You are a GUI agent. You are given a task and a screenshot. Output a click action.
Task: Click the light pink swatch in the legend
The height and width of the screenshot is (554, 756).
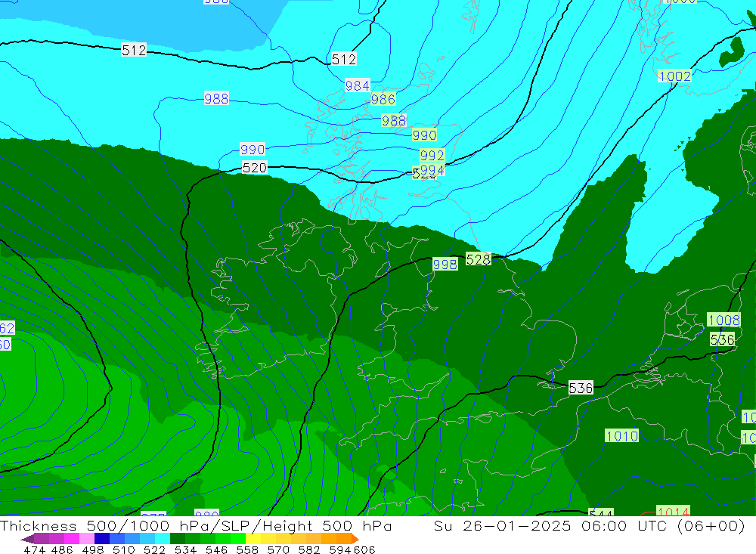[87, 539]
